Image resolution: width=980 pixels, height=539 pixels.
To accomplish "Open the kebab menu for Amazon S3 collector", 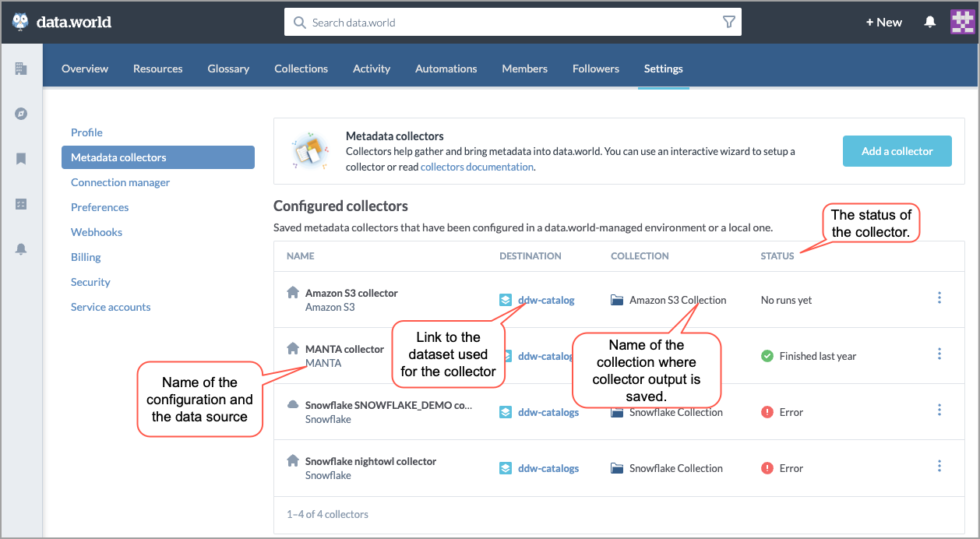I will pyautogui.click(x=939, y=298).
